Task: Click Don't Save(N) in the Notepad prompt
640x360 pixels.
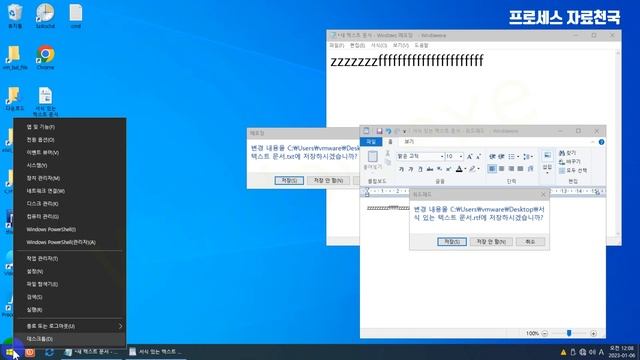Action: (328, 180)
